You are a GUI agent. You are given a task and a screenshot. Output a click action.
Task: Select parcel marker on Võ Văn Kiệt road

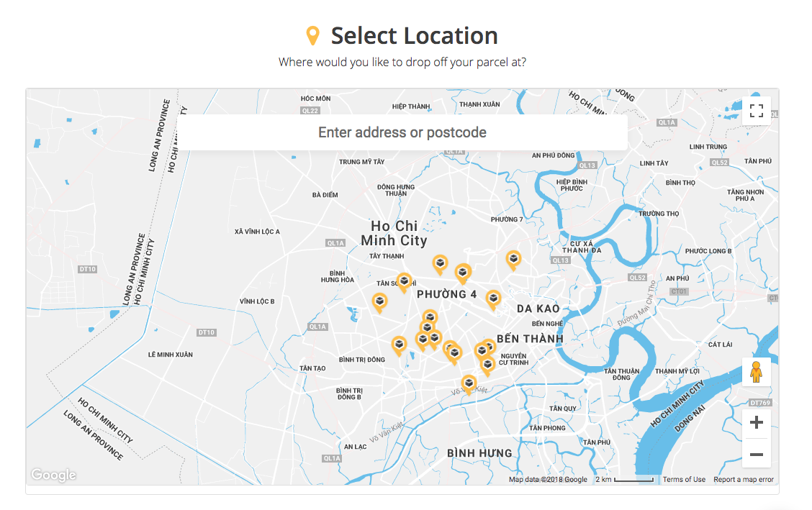pos(469,383)
